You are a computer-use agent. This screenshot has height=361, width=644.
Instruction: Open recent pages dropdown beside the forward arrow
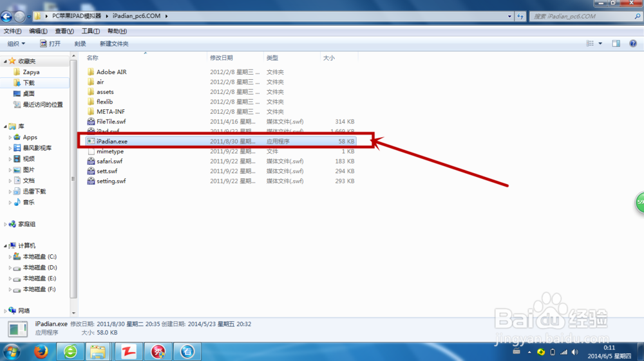[x=29, y=17]
